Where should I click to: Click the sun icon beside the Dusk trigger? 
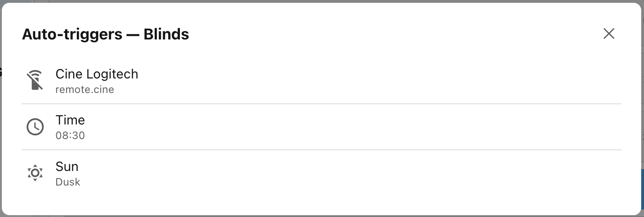(35, 173)
